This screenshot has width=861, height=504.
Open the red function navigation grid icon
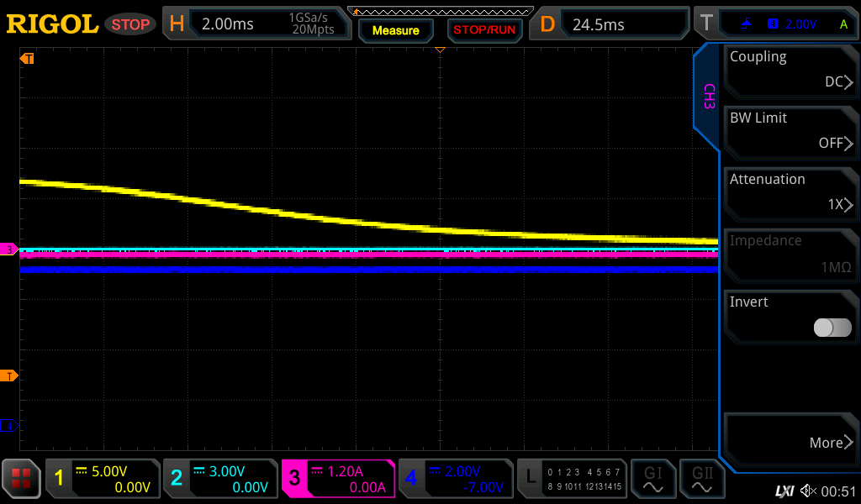[21, 479]
